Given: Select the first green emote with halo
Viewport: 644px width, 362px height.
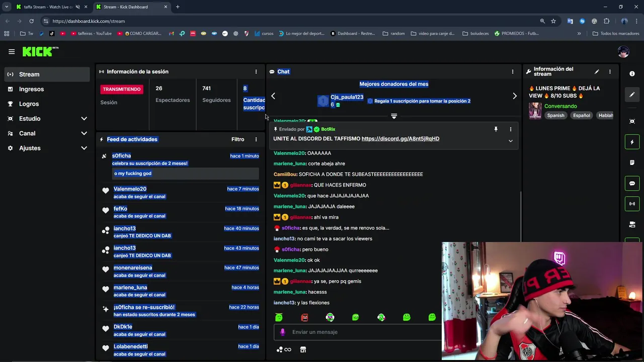Looking at the screenshot, I should click(279, 317).
